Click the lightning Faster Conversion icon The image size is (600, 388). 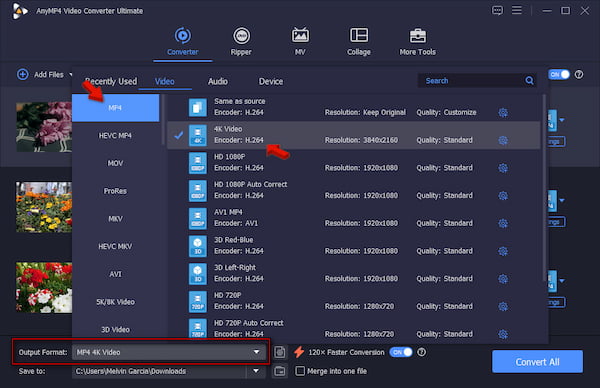point(299,352)
